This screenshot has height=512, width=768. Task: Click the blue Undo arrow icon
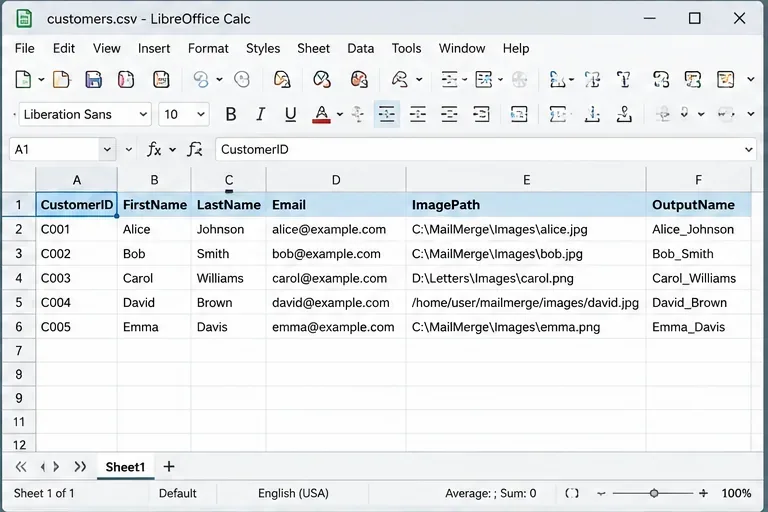[201, 79]
